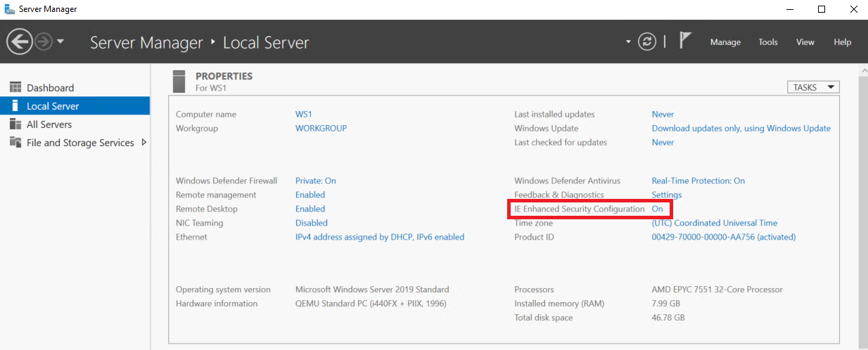868x350 pixels.
Task: Open the TASKS dropdown
Action: (x=814, y=87)
